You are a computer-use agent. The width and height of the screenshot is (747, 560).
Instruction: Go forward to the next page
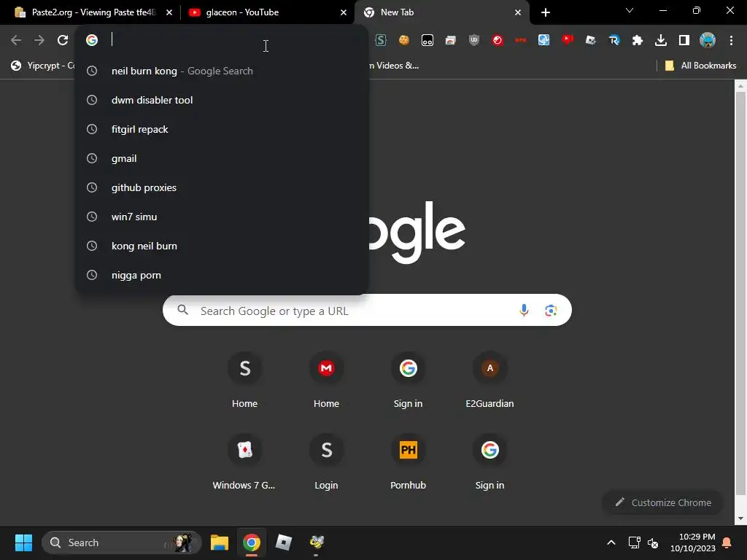pos(39,40)
